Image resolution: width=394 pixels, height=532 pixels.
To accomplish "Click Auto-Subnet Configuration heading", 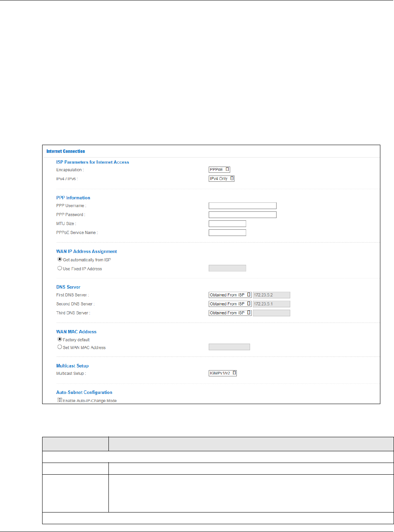I will (84, 392).
